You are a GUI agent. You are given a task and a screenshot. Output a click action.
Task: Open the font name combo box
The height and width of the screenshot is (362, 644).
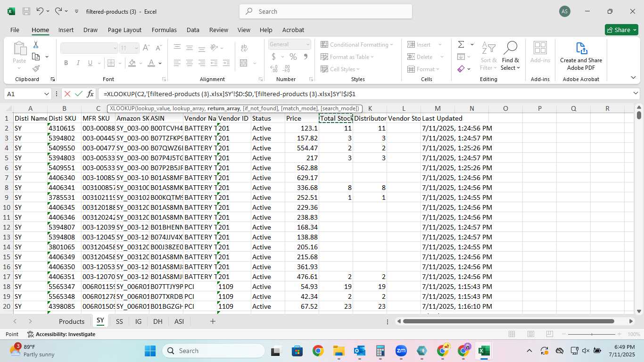pyautogui.click(x=89, y=48)
